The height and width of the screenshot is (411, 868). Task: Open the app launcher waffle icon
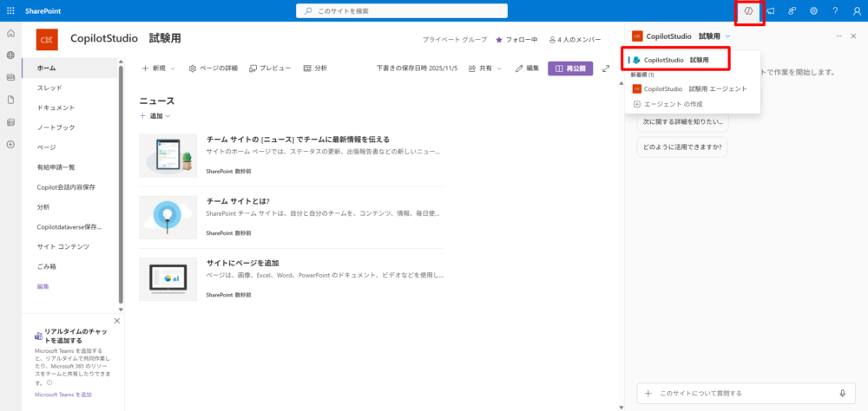(x=10, y=10)
